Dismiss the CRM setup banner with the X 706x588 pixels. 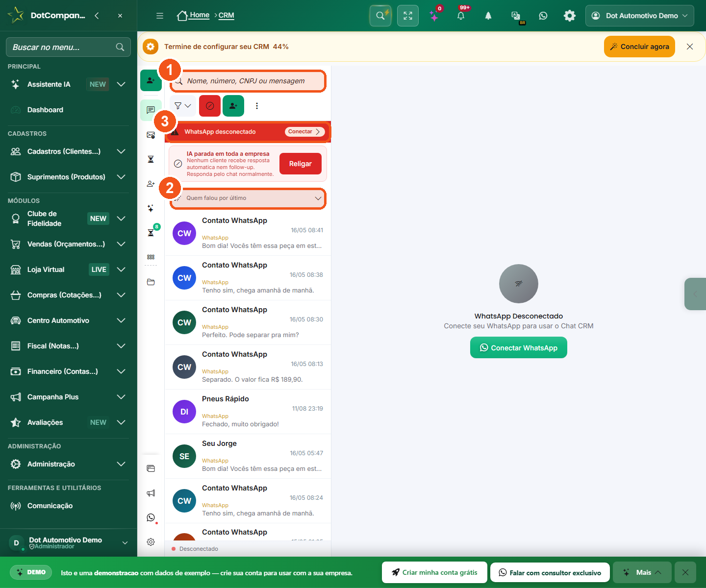(690, 47)
